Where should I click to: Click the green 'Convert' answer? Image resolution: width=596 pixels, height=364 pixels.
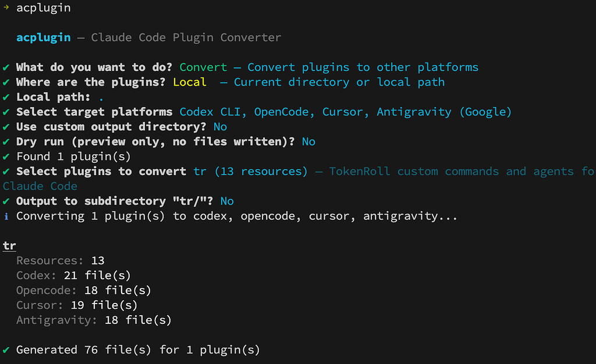(x=203, y=67)
